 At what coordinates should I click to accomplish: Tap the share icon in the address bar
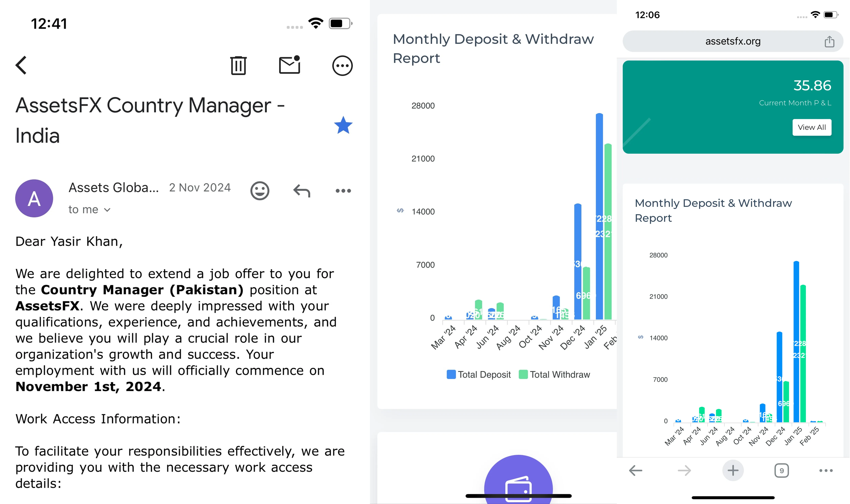tap(829, 41)
